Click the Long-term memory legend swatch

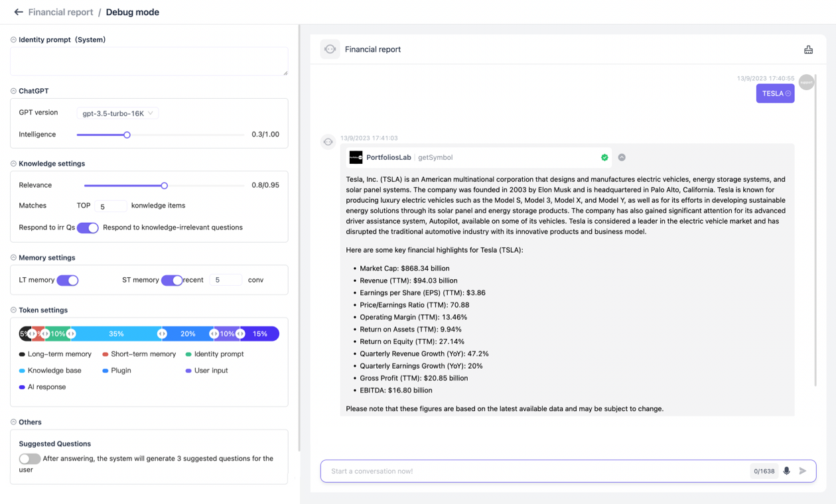pos(22,354)
